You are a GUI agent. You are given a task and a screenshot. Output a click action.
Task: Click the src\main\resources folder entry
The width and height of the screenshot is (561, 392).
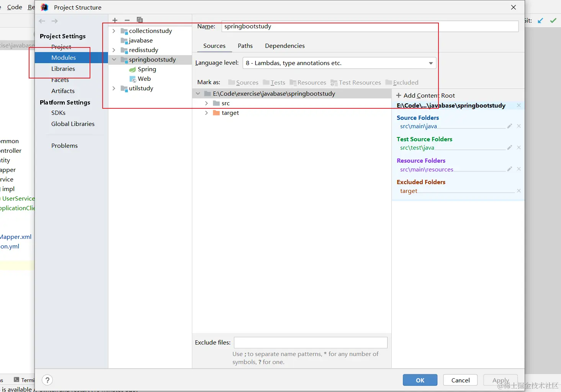pos(427,169)
